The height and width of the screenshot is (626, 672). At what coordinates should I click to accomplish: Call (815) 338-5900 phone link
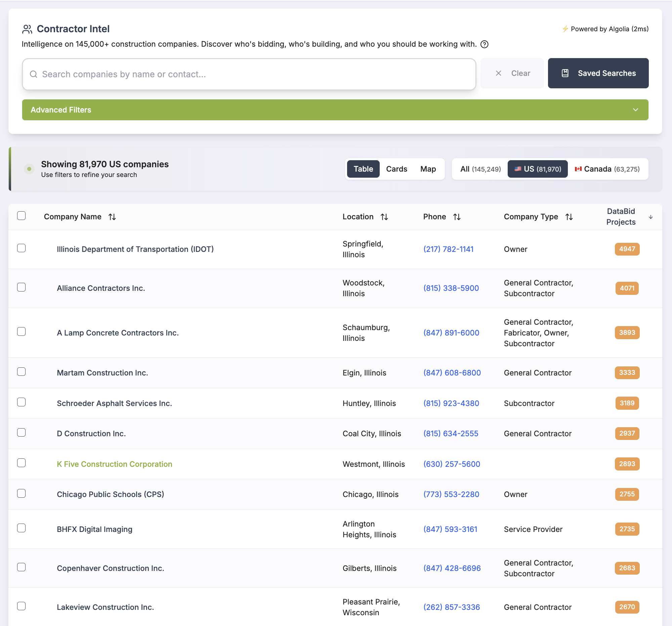[451, 288]
